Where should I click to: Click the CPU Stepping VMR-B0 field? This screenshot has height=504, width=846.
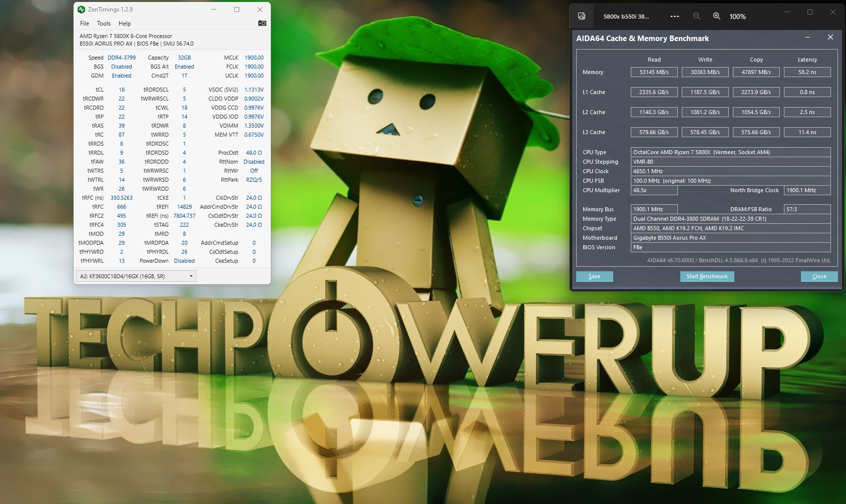731,162
